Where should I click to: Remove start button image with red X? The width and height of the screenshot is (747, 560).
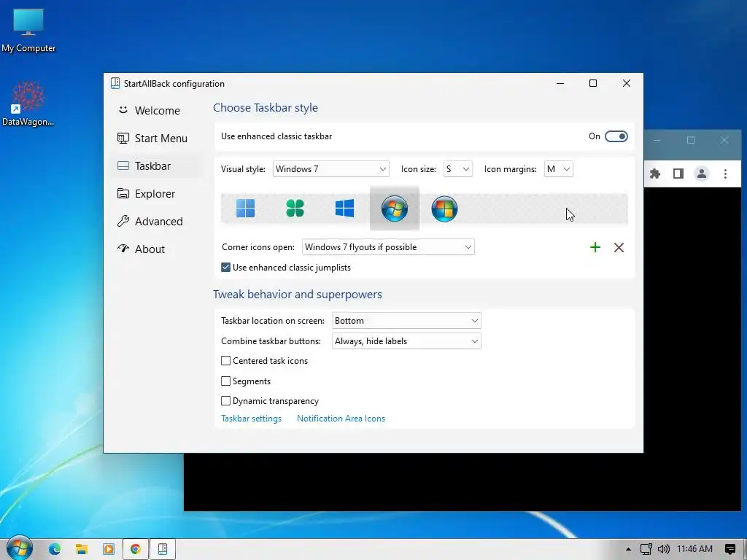pos(619,247)
